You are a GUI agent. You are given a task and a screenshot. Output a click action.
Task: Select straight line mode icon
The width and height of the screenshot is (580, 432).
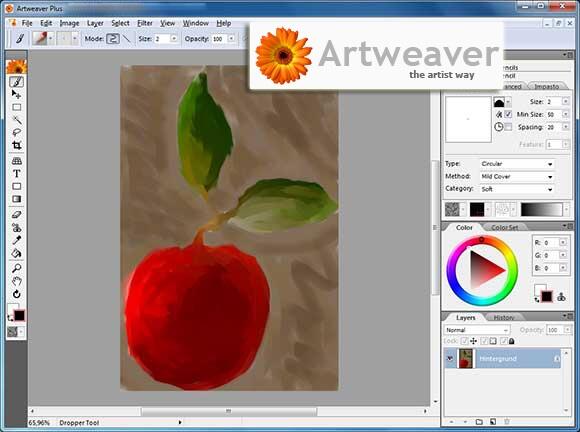coord(127,38)
